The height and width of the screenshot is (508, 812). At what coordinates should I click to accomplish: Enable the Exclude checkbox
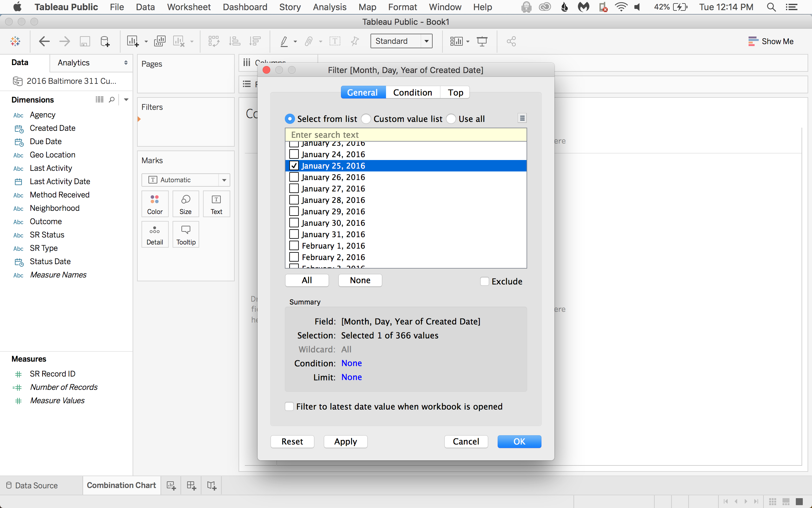485,281
